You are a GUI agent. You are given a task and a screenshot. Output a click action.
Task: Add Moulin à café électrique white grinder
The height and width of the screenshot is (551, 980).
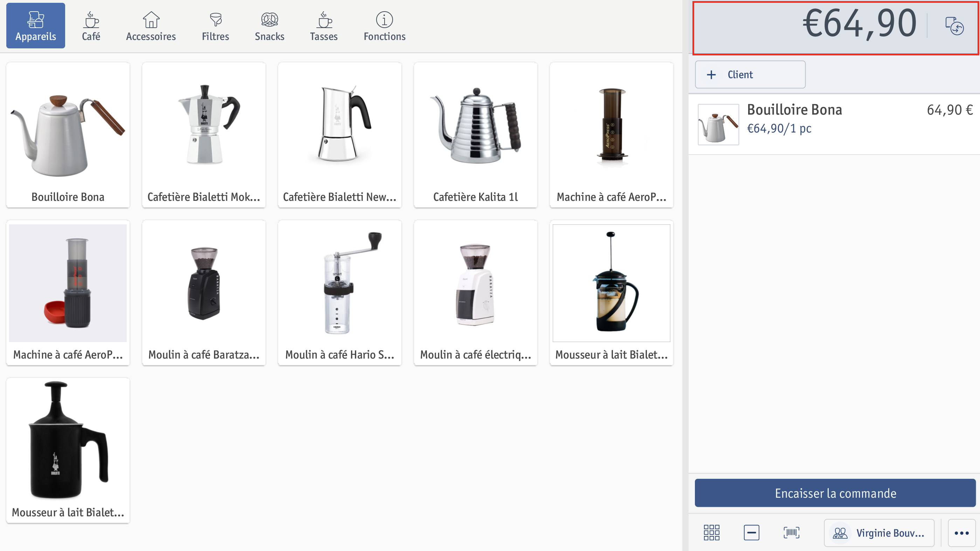click(476, 293)
